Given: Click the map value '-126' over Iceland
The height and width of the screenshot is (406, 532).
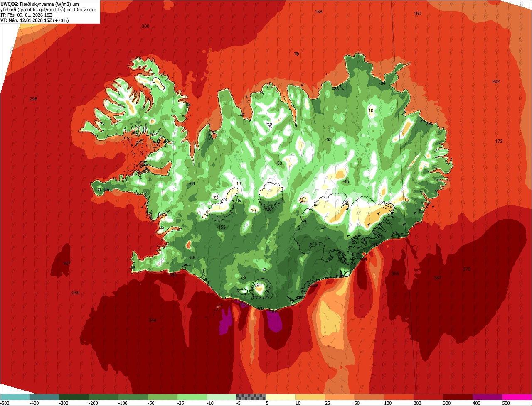Looking at the screenshot, I should 268,209.
